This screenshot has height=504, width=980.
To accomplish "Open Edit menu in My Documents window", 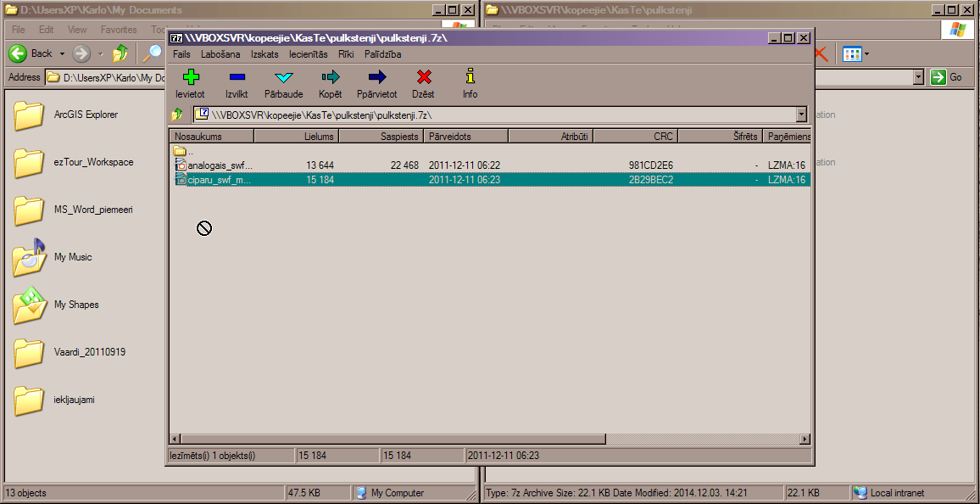I will [47, 30].
